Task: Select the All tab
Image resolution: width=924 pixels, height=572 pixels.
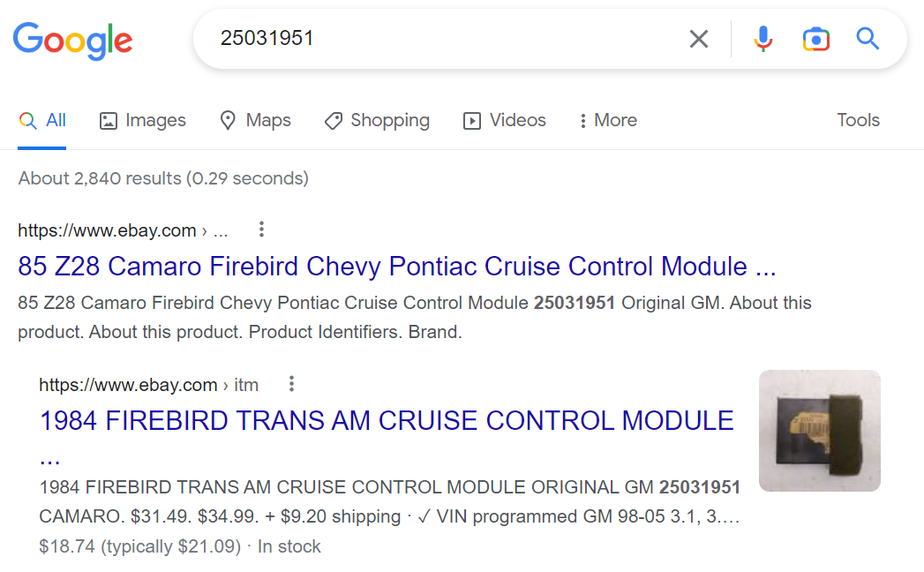Action: click(43, 121)
